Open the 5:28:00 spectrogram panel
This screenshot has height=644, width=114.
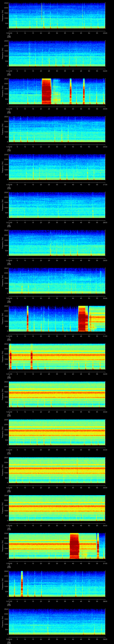(57, 243)
